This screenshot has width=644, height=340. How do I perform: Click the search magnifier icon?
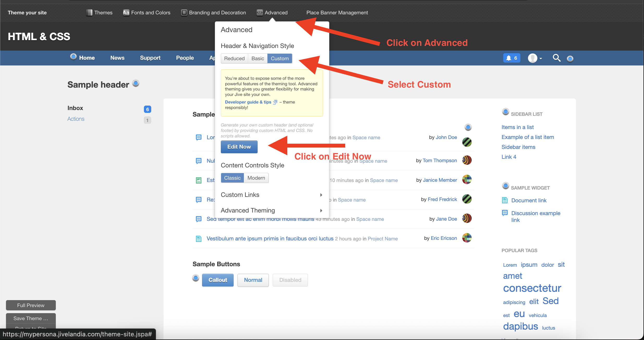(556, 58)
